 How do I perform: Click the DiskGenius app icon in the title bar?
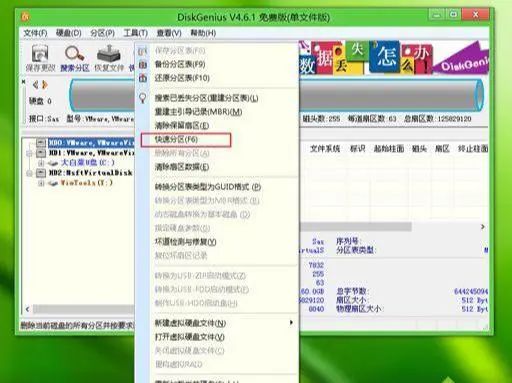[26, 17]
